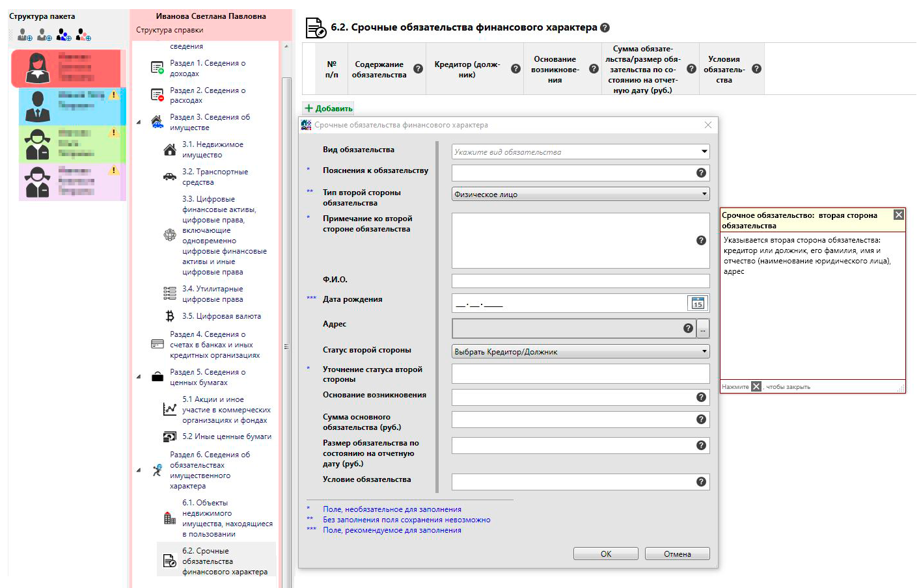Click the building icon for 6.1 Объекты недвижимого
This screenshot has width=919, height=588.
(170, 518)
